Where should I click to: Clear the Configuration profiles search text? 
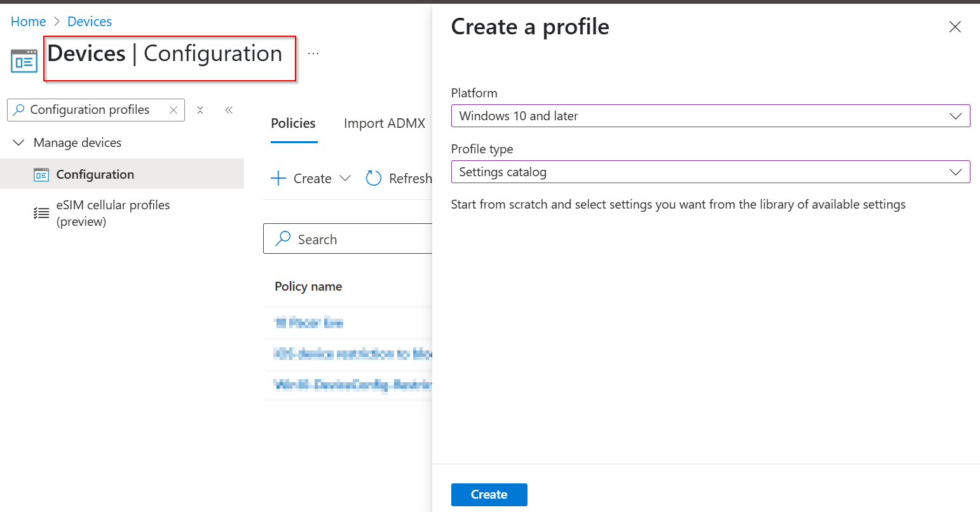tap(174, 110)
